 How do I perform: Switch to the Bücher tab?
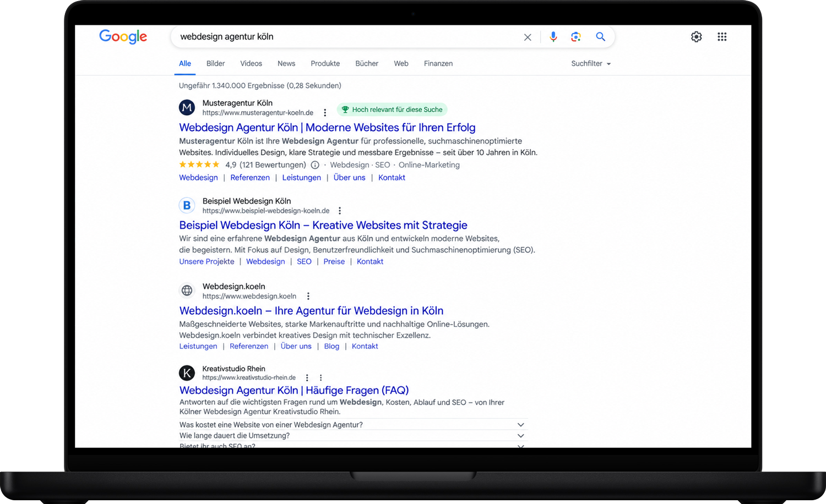(367, 64)
